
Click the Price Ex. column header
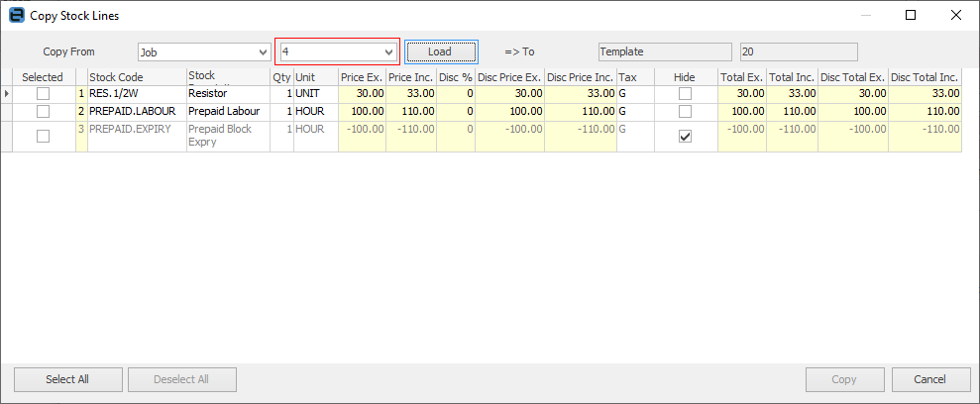point(362,77)
